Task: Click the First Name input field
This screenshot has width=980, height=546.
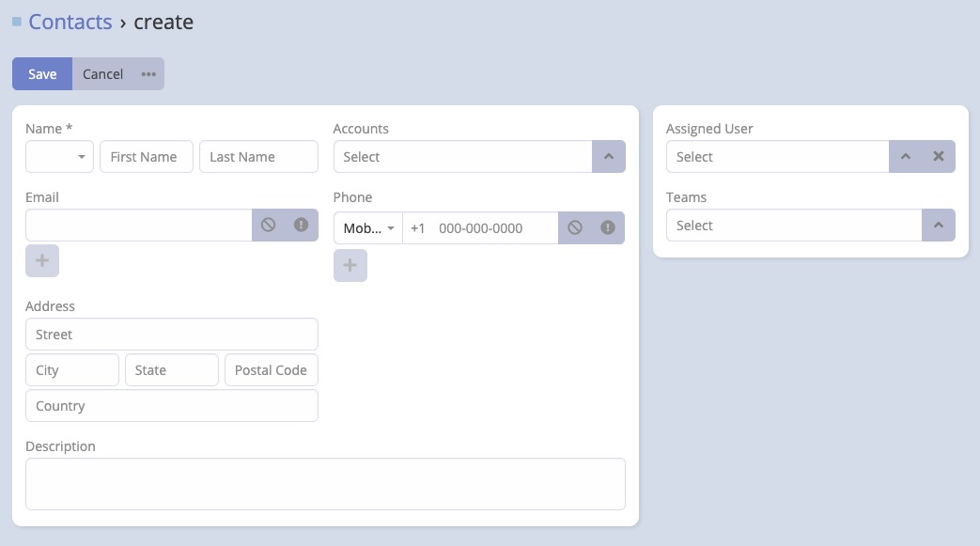Action: click(x=146, y=156)
